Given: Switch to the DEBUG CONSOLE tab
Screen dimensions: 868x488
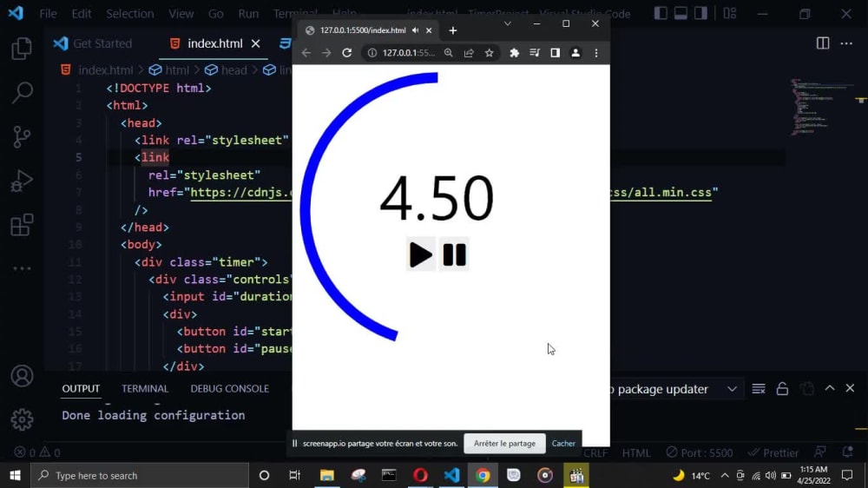Looking at the screenshot, I should tap(230, 389).
